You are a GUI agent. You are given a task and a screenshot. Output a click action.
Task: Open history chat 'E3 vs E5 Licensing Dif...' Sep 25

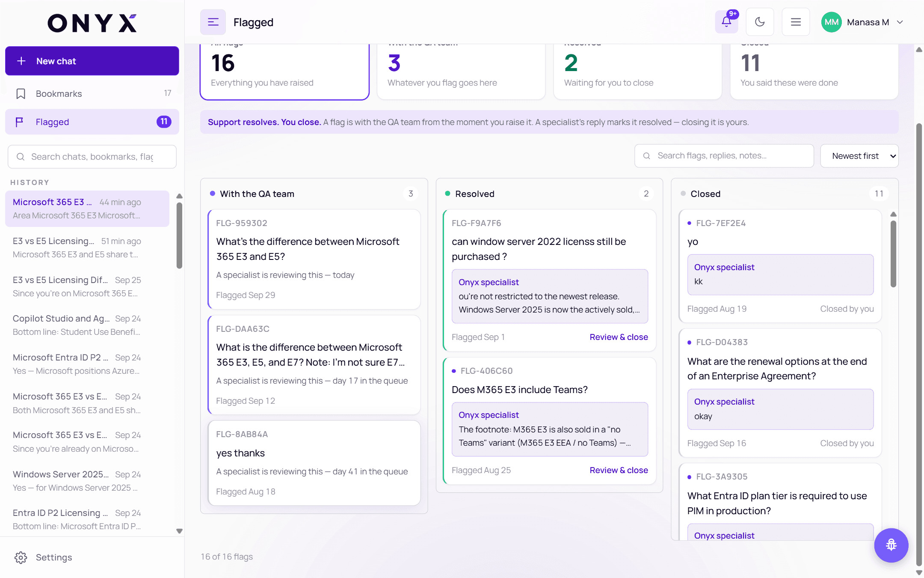(x=87, y=286)
